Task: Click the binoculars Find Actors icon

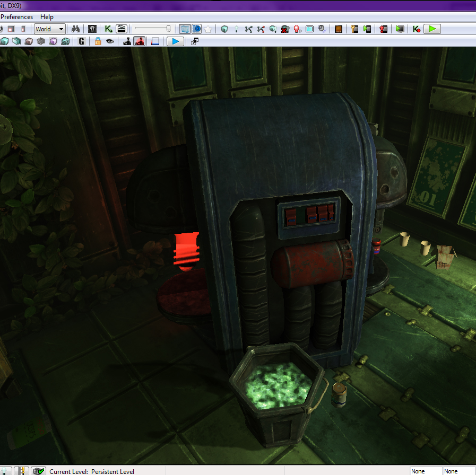Action: pos(75,29)
